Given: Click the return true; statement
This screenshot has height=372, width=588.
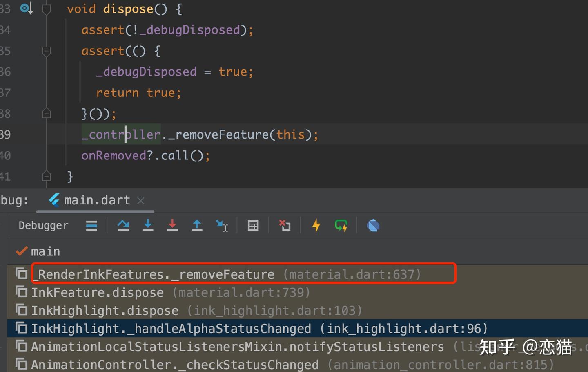Looking at the screenshot, I should click(x=138, y=93).
